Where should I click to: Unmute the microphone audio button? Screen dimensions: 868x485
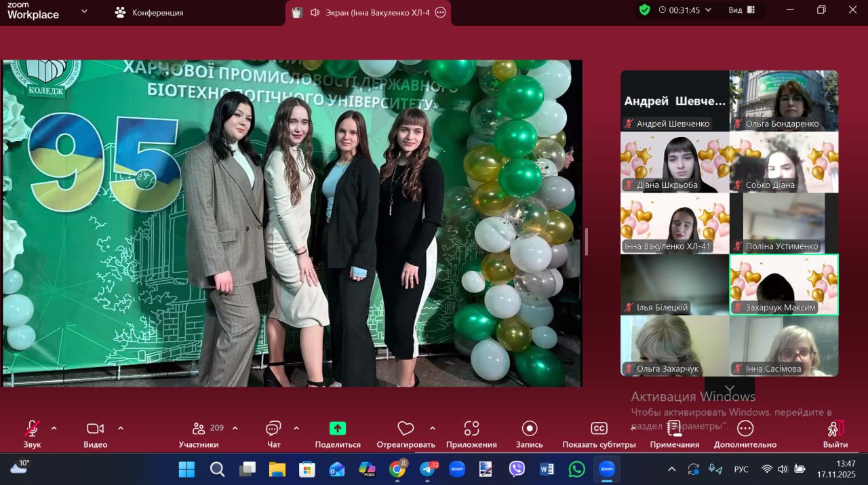[32, 429]
